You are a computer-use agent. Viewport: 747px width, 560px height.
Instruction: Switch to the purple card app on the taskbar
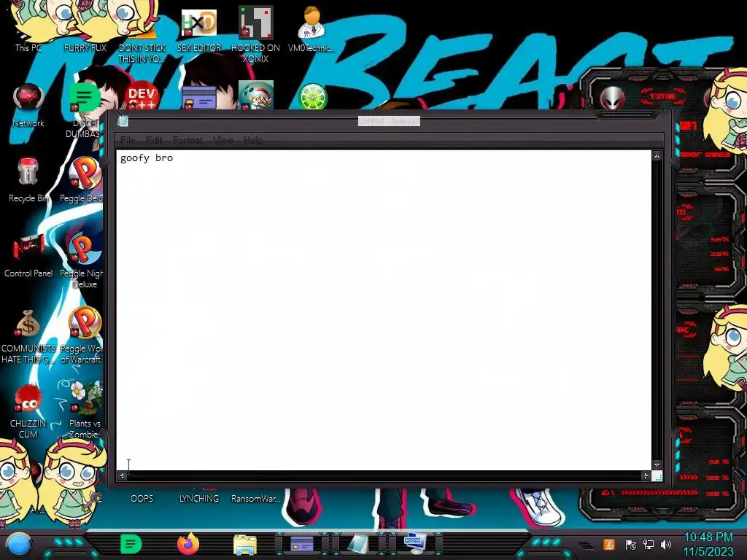[x=301, y=544]
